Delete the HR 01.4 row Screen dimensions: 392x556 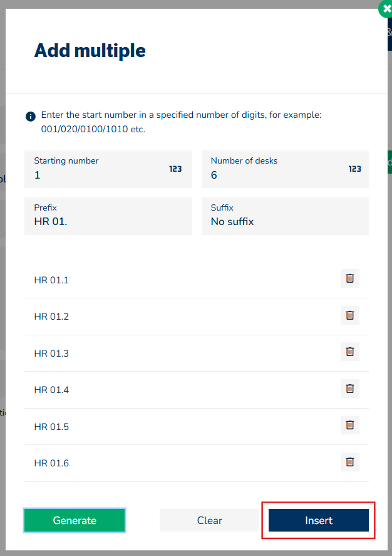click(350, 389)
